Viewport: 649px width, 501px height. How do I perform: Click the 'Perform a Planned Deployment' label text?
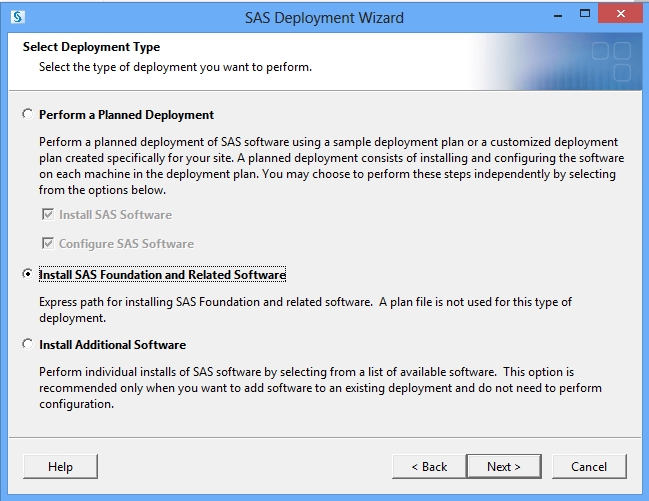(x=126, y=115)
